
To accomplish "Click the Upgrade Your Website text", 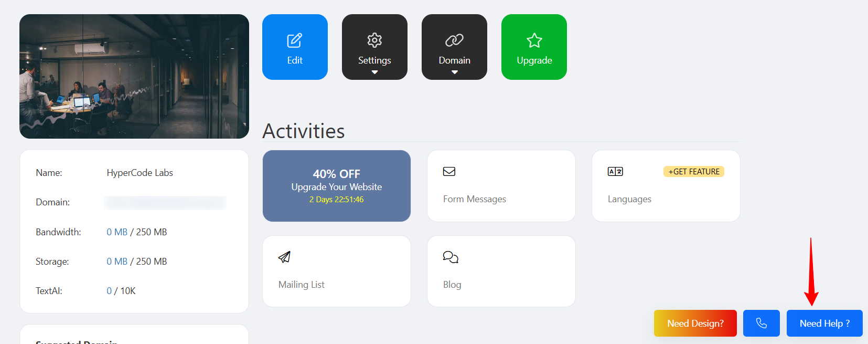I will (x=337, y=187).
